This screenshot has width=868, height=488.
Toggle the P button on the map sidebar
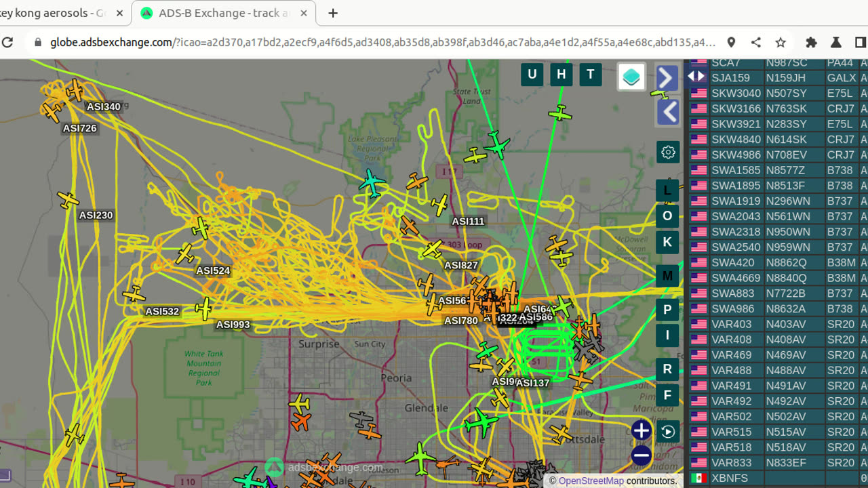pos(667,310)
